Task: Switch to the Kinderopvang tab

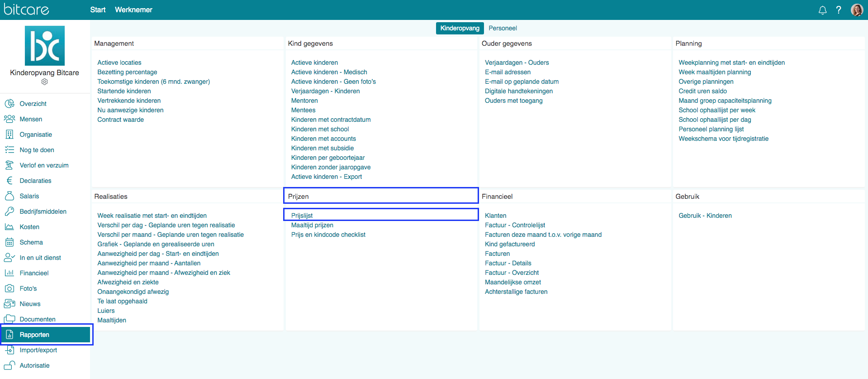Action: [x=460, y=28]
